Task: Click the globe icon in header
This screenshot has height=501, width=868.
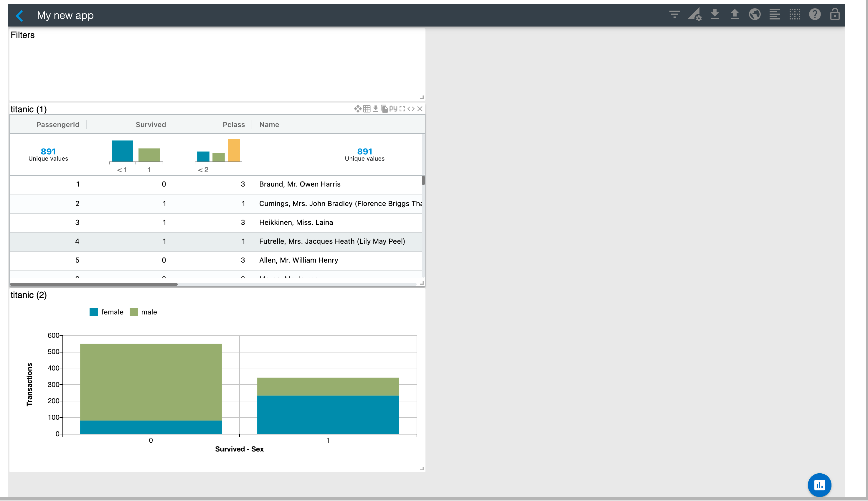Action: click(x=755, y=14)
